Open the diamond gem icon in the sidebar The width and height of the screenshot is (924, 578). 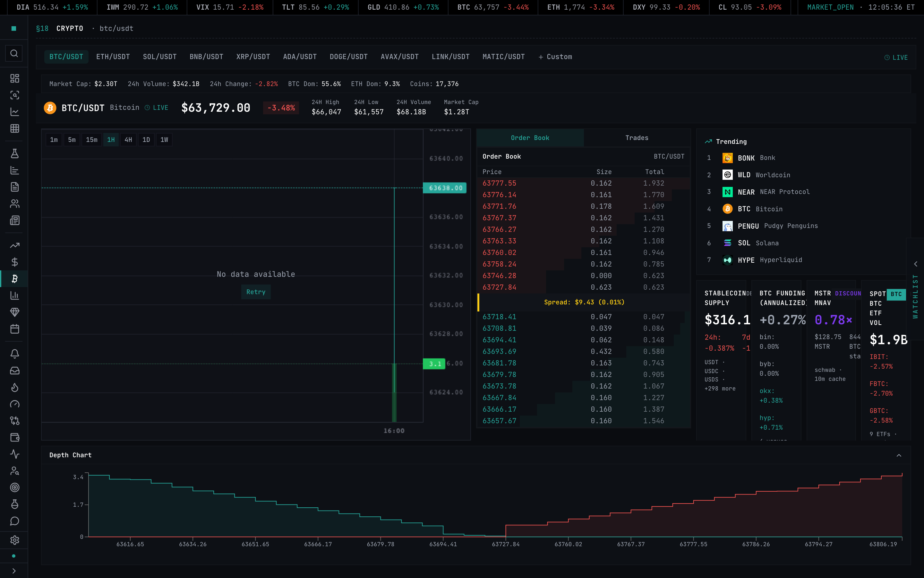click(x=14, y=312)
